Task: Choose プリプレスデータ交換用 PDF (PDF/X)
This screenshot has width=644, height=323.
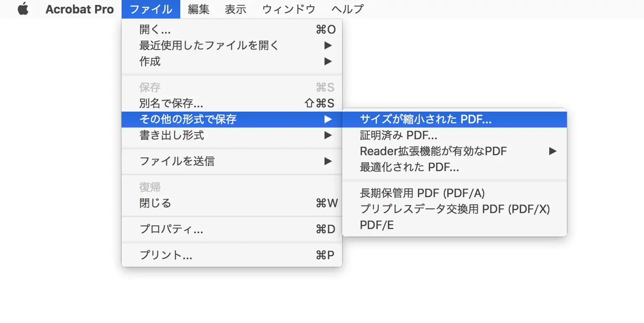Action: [x=454, y=209]
